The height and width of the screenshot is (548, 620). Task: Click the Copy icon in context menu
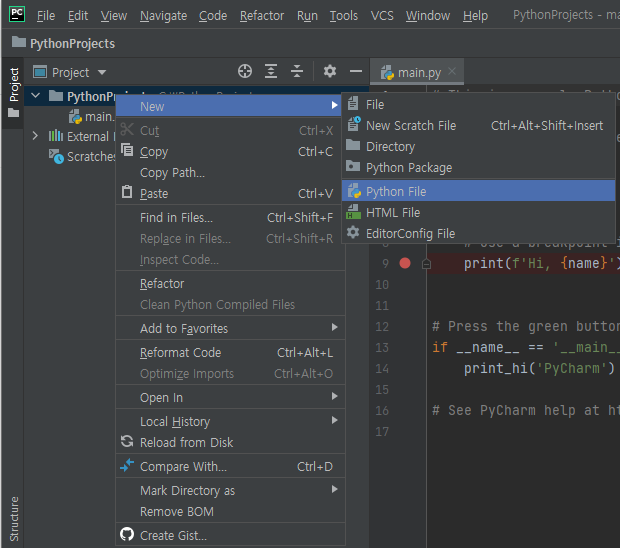click(x=127, y=150)
